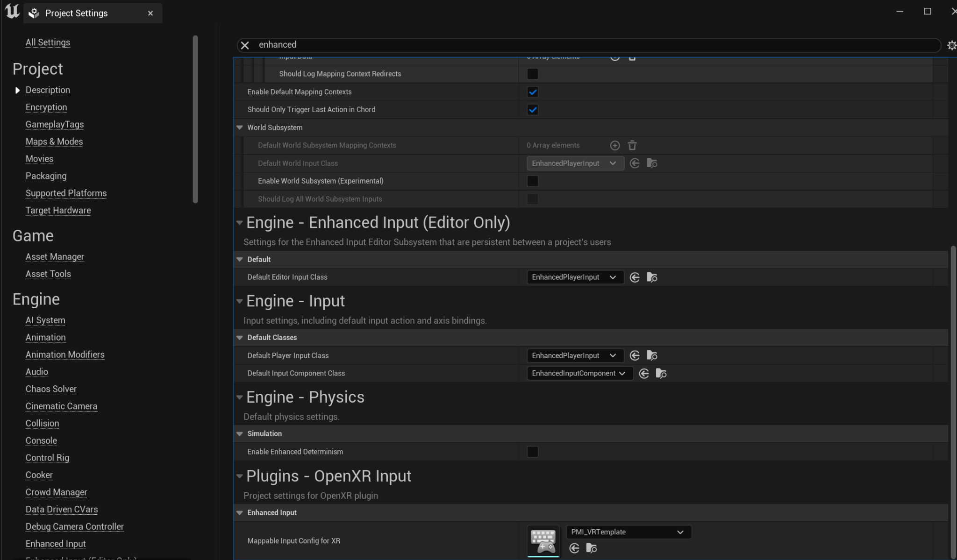Open the Default Player Input Class dropdown

[575, 356]
